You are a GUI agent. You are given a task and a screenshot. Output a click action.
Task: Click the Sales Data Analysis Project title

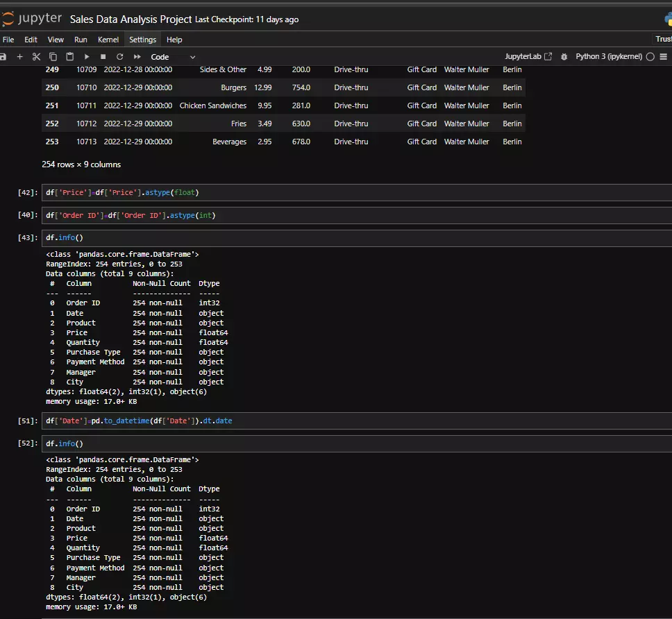[131, 19]
